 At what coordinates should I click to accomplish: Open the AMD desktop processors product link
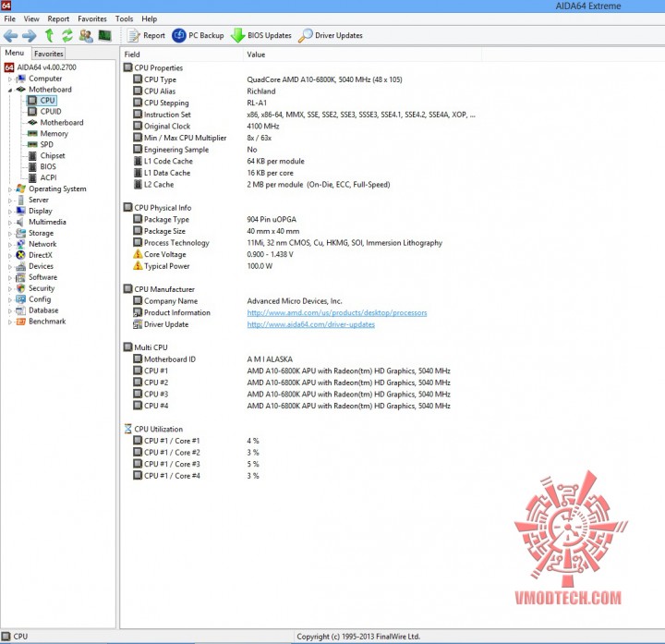click(337, 312)
